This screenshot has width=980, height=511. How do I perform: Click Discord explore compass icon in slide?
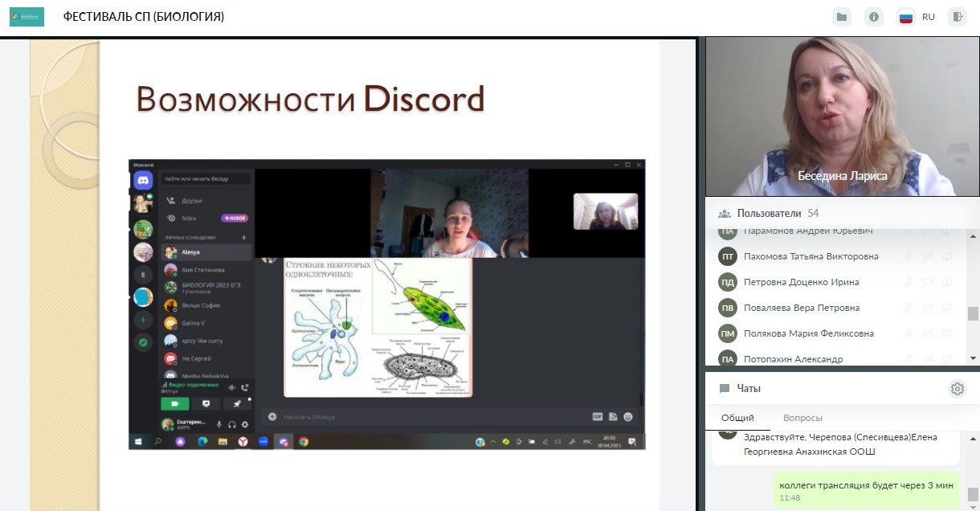tap(143, 341)
